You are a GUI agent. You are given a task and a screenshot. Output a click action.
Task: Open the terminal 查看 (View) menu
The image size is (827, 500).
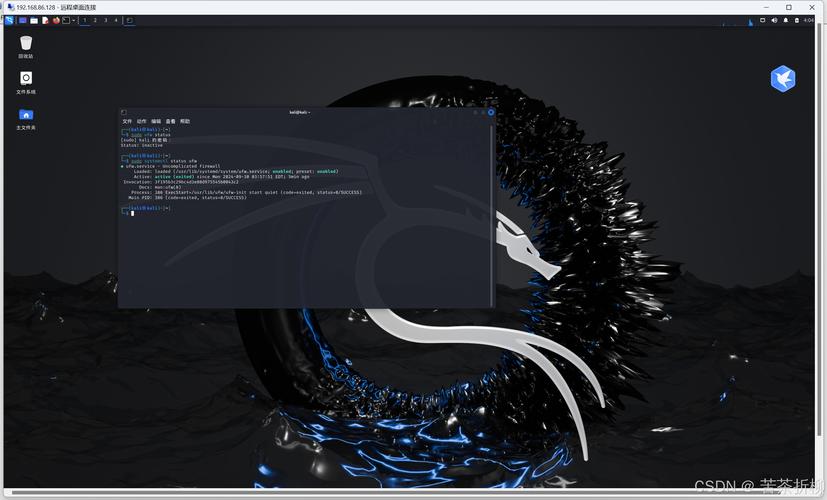point(170,121)
